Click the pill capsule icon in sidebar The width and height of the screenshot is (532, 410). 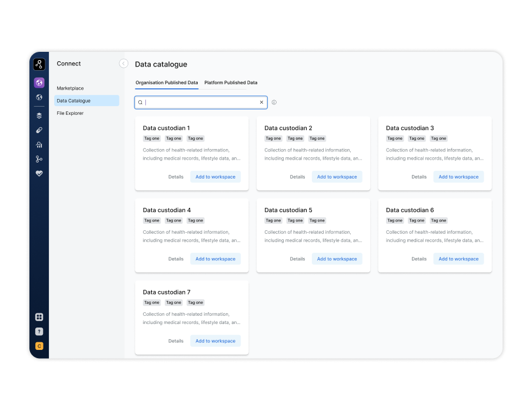click(x=39, y=130)
